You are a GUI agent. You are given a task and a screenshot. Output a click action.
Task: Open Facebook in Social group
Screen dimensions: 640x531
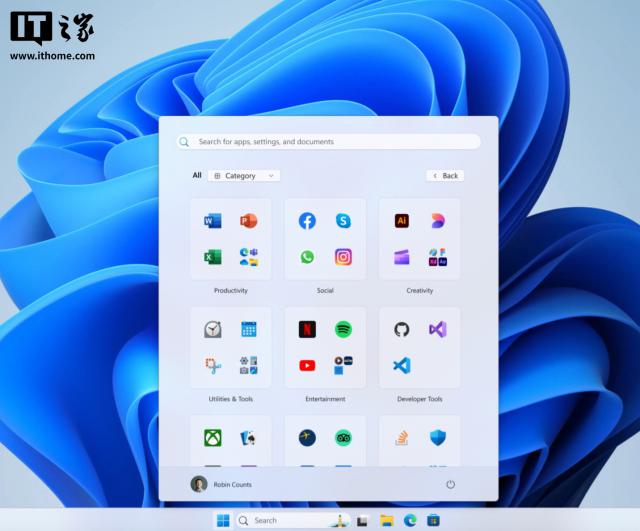(307, 221)
